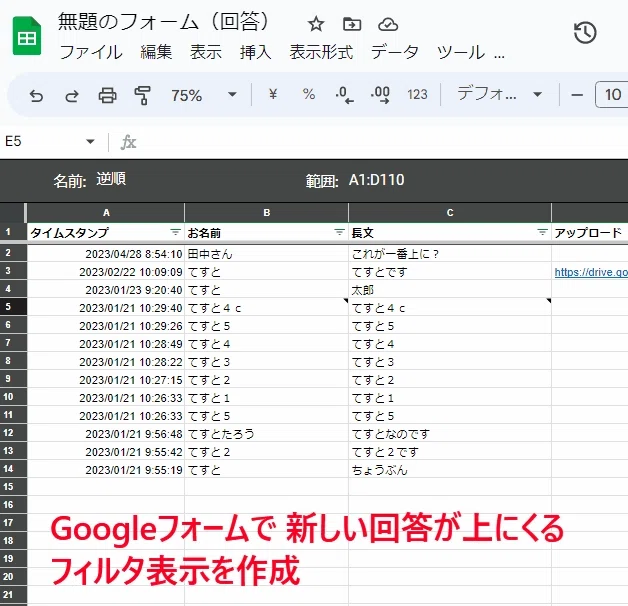The image size is (628, 606).
Task: Open the filter on タイムスタンプ column
Action: 175,232
